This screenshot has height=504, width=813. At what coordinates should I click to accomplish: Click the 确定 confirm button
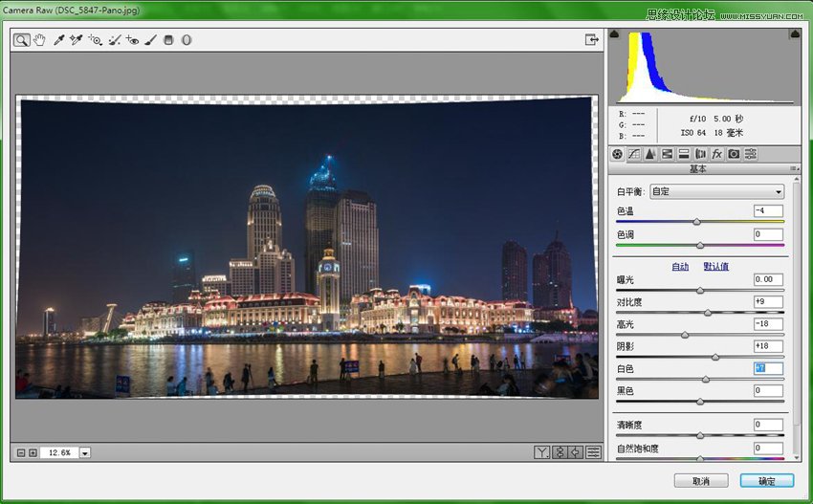coord(766,480)
